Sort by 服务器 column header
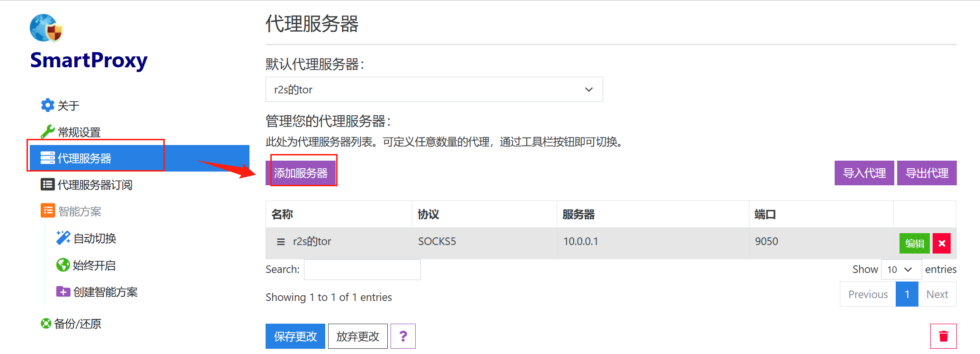This screenshot has height=354, width=980. pos(653,214)
